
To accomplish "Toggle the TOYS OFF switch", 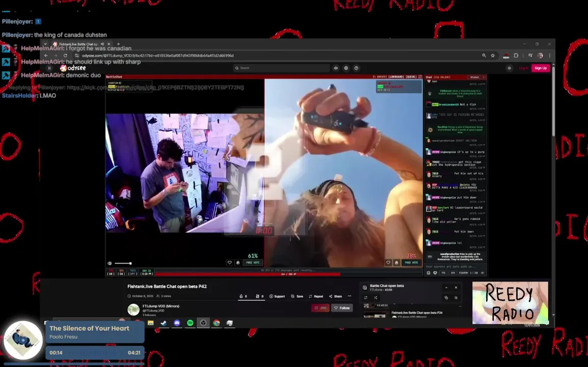I will point(133,272).
